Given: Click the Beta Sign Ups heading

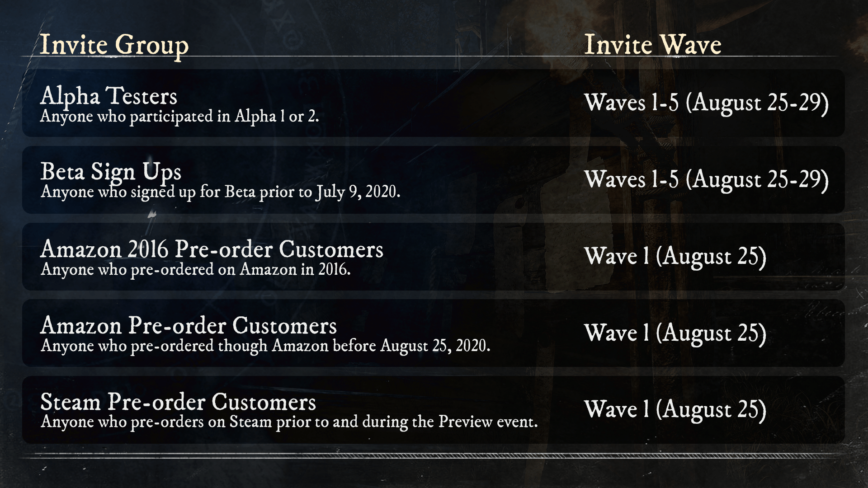Looking at the screenshot, I should click(111, 172).
